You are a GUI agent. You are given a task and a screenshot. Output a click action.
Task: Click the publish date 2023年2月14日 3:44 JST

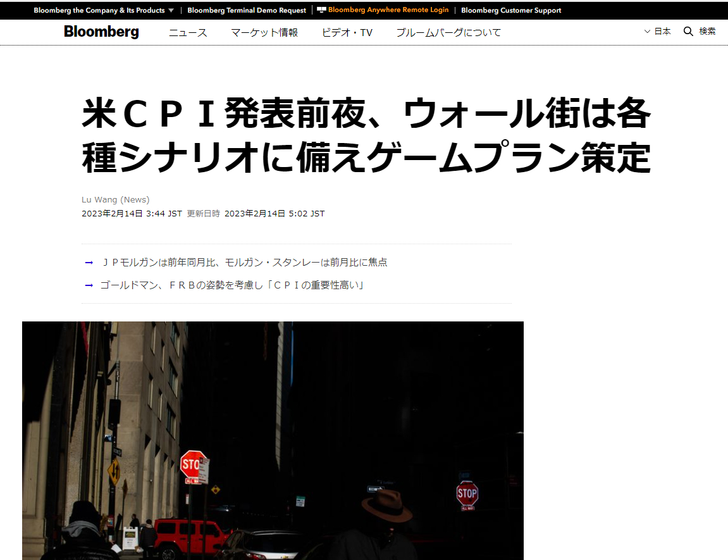pos(132,214)
